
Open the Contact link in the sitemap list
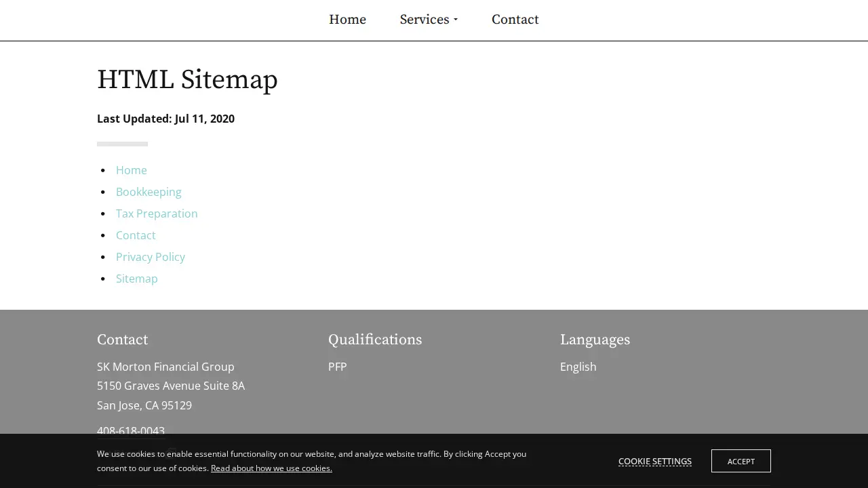coord(136,235)
